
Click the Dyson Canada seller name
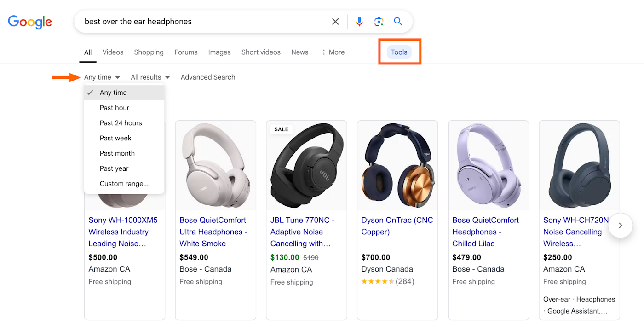(x=387, y=269)
